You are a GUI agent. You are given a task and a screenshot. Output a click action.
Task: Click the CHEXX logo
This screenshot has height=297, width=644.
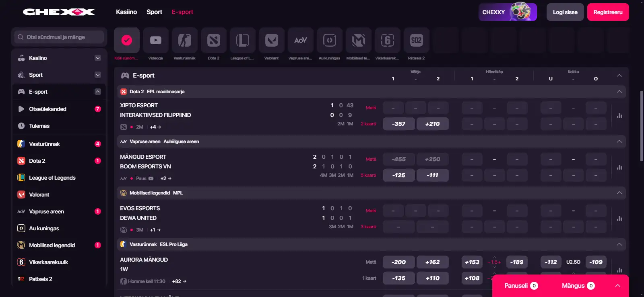[x=59, y=12]
